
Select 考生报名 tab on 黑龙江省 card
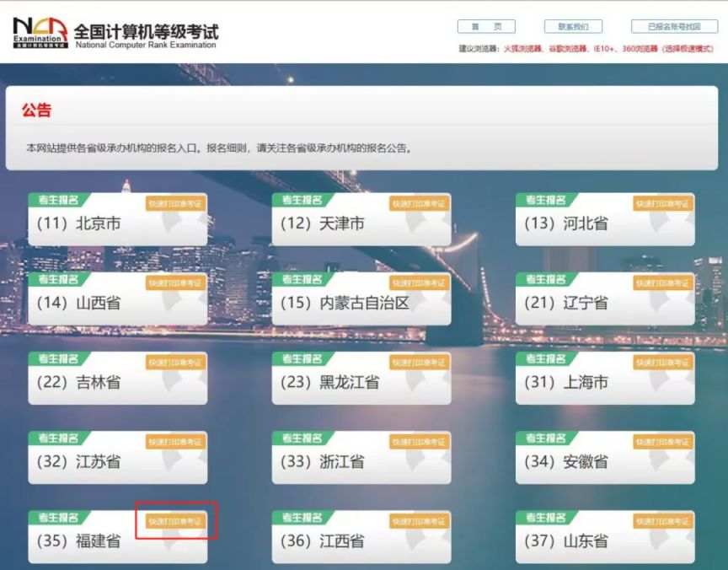click(302, 359)
